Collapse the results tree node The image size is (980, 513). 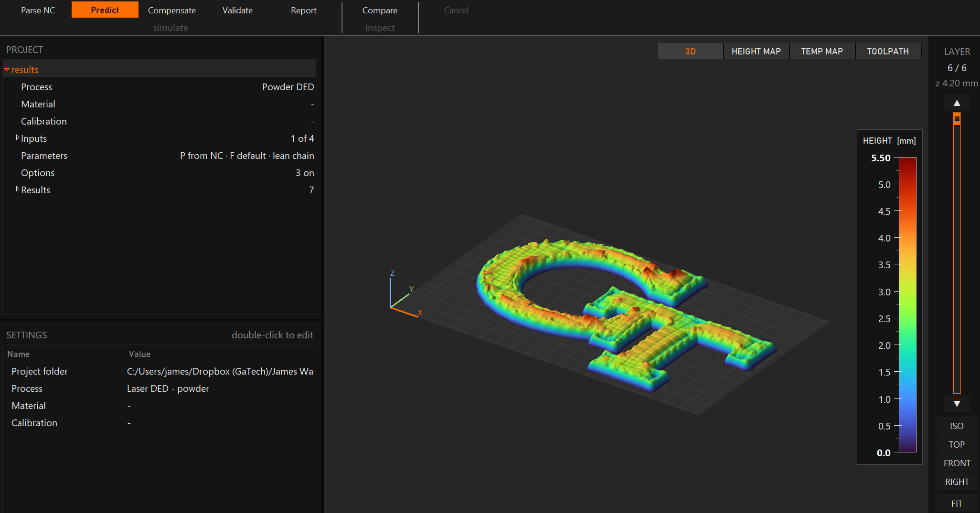pos(7,70)
